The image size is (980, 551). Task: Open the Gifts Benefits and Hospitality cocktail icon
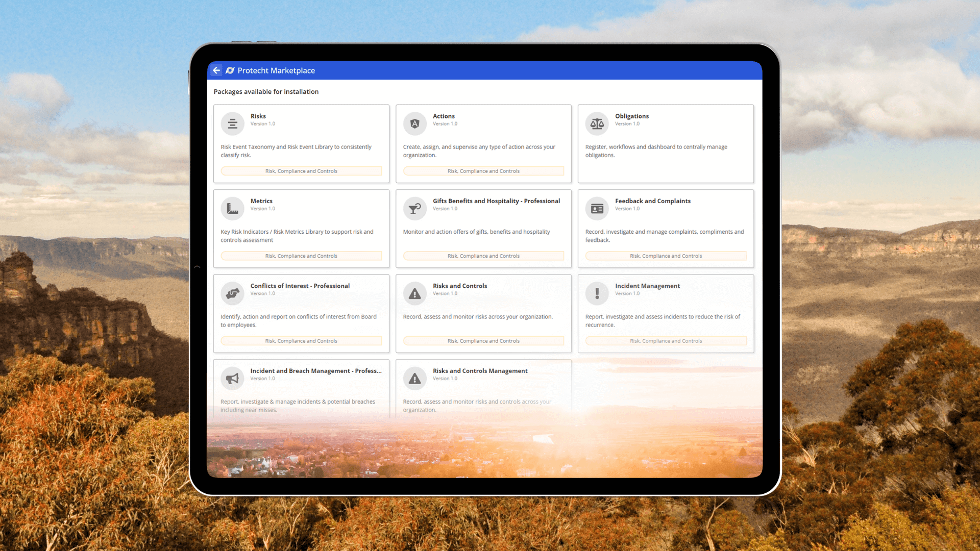(x=414, y=208)
